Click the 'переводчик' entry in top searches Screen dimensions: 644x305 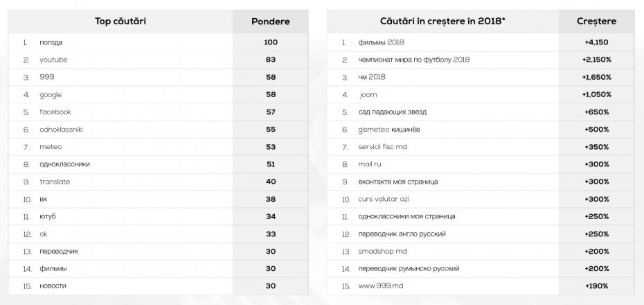pyautogui.click(x=59, y=252)
